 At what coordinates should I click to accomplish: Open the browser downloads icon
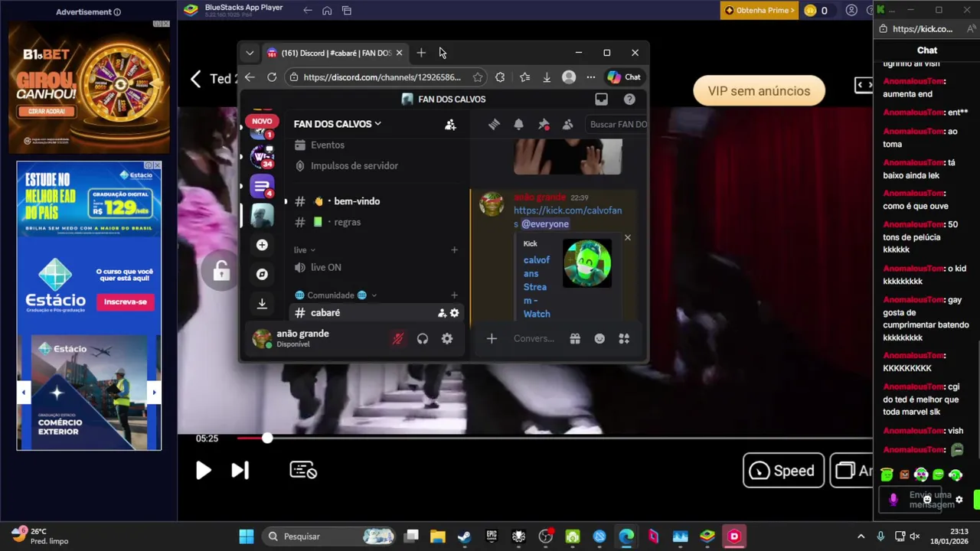[x=547, y=77]
